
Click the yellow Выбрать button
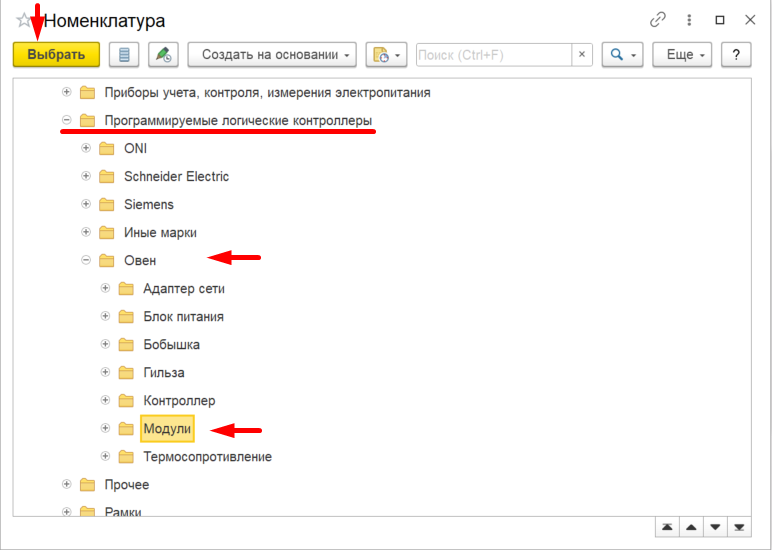[56, 55]
